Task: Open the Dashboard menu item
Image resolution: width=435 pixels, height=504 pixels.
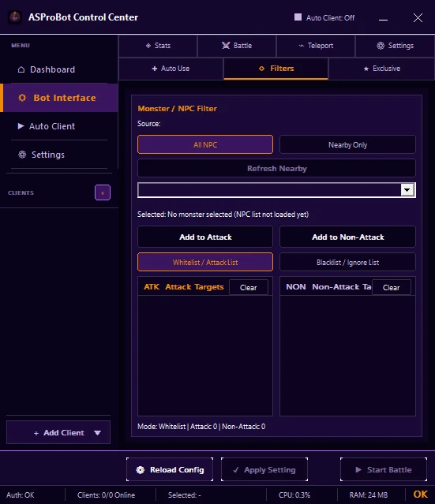Action: click(x=59, y=69)
